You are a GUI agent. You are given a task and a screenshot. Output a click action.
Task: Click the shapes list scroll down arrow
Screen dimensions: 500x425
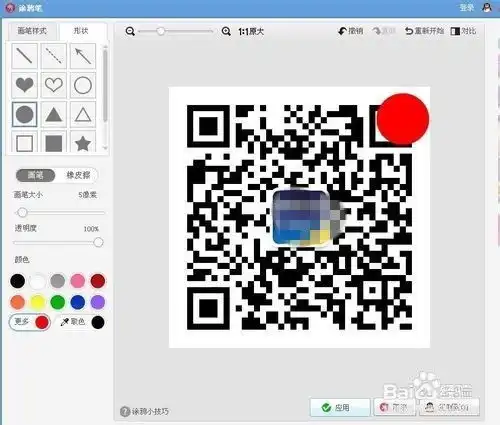coord(105,148)
